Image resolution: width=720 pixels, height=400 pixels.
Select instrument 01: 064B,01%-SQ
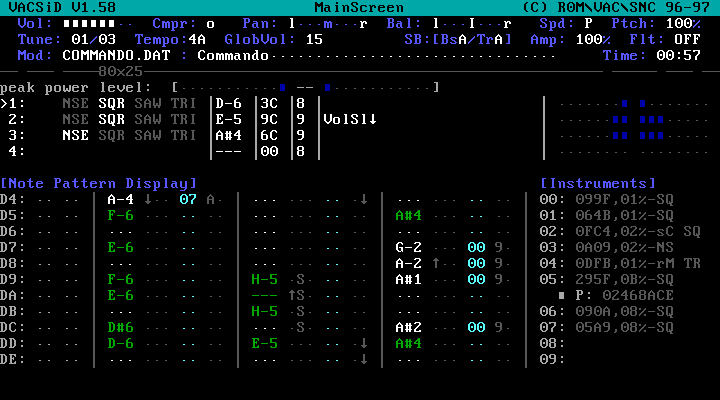tap(607, 215)
